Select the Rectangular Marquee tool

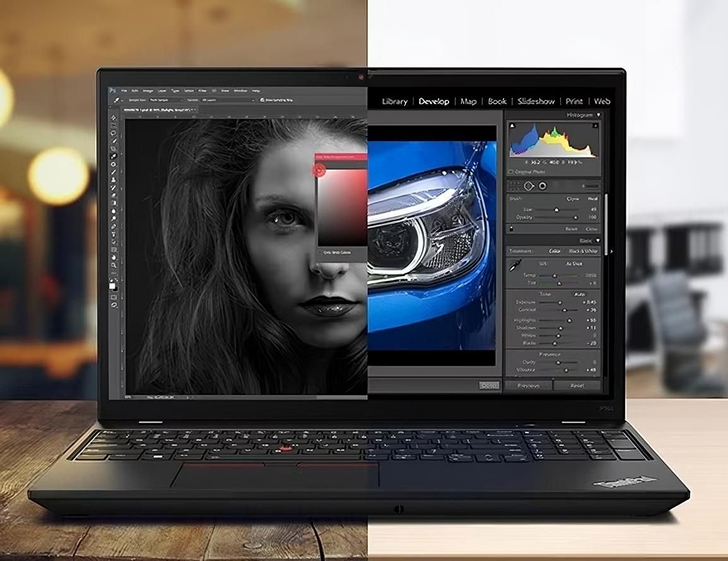pyautogui.click(x=114, y=125)
